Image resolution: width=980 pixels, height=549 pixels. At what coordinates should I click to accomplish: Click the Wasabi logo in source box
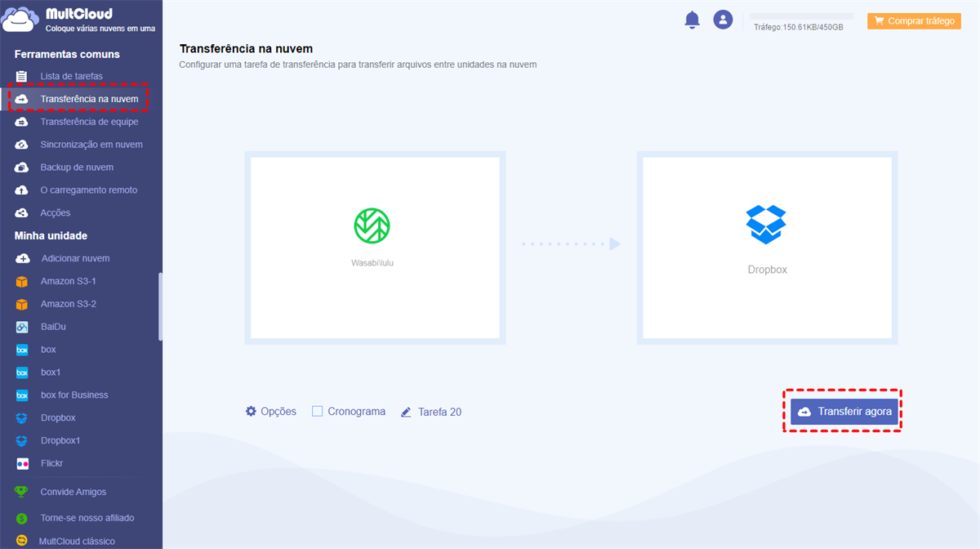point(372,225)
